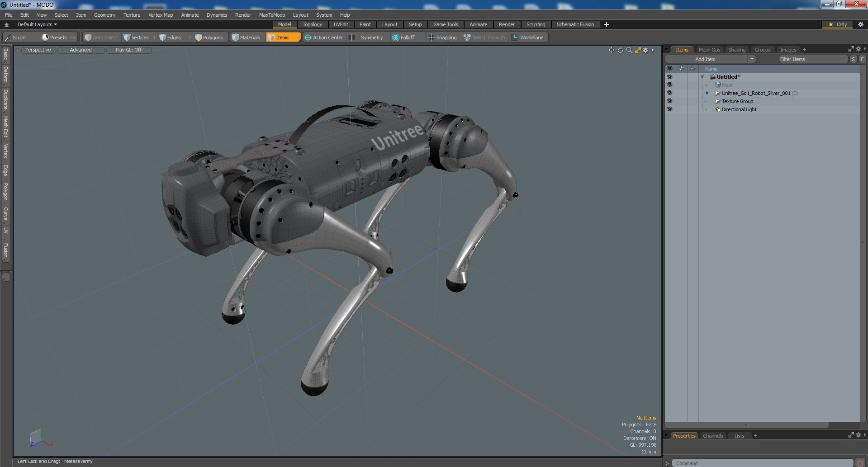Focus the Command input field
Image resolution: width=868 pixels, height=467 pixels.
762,463
